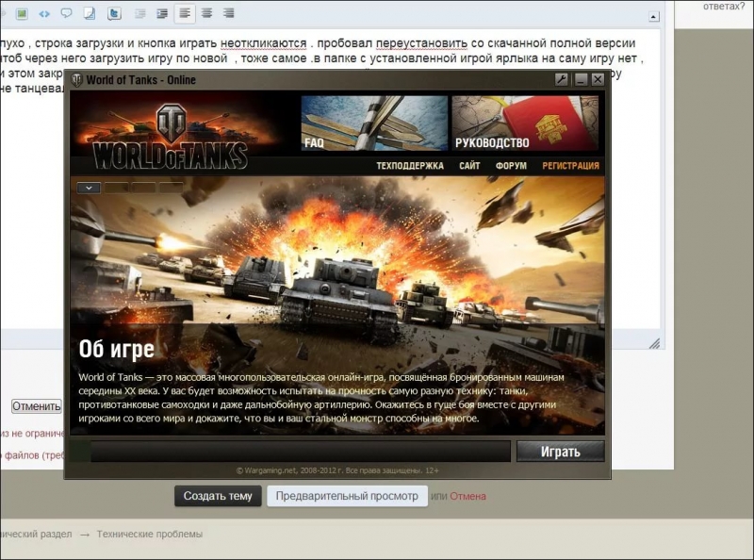
Task: Open the Регистрация link
Action: click(x=571, y=166)
